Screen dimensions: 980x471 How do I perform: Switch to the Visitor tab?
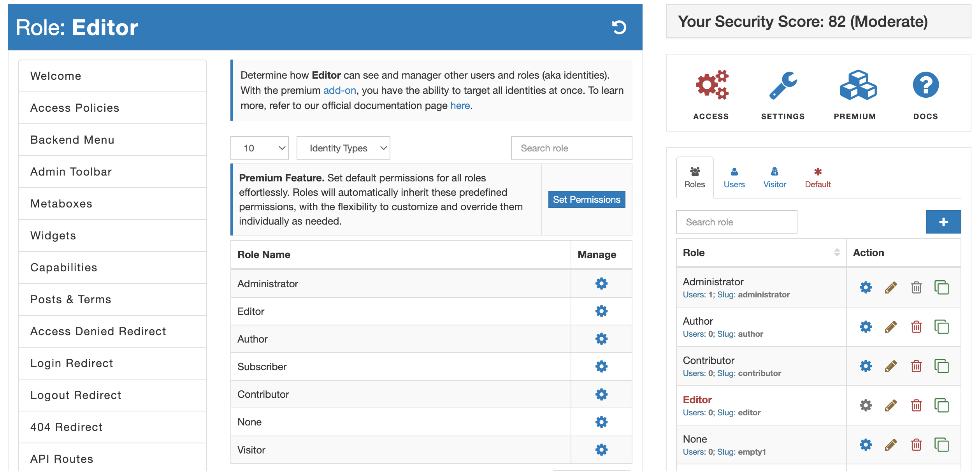coord(774,178)
